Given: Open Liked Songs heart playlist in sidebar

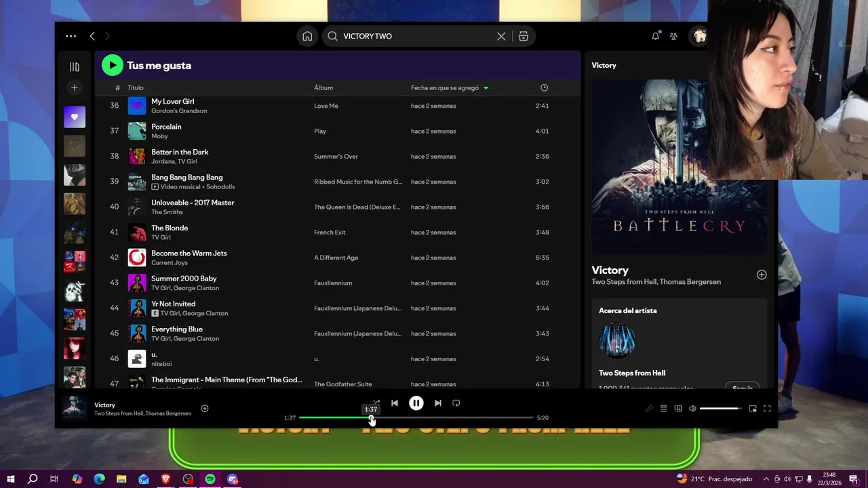Looking at the screenshot, I should coord(75,117).
